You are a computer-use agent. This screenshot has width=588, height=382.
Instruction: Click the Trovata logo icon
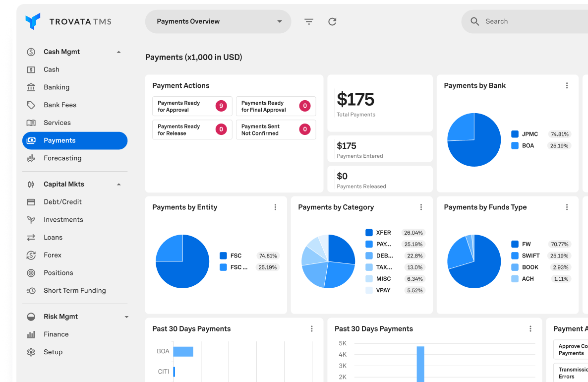point(33,21)
